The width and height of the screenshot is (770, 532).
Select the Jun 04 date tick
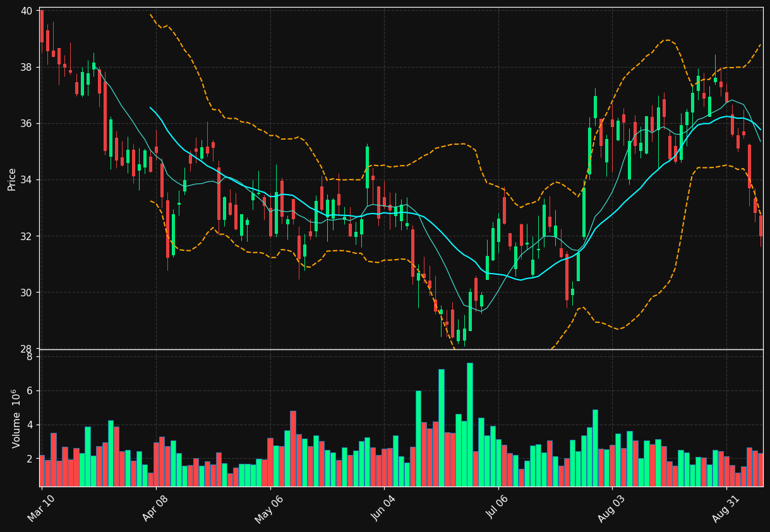point(383,508)
